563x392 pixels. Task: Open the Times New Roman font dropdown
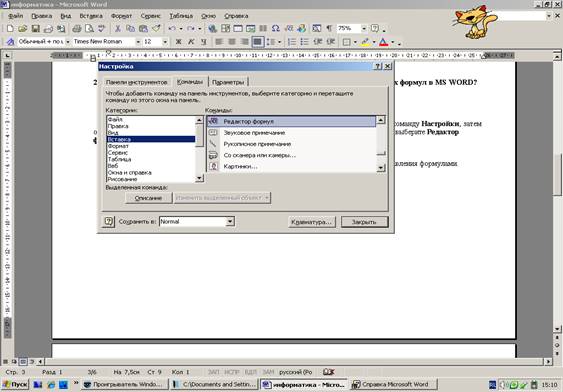(138, 42)
